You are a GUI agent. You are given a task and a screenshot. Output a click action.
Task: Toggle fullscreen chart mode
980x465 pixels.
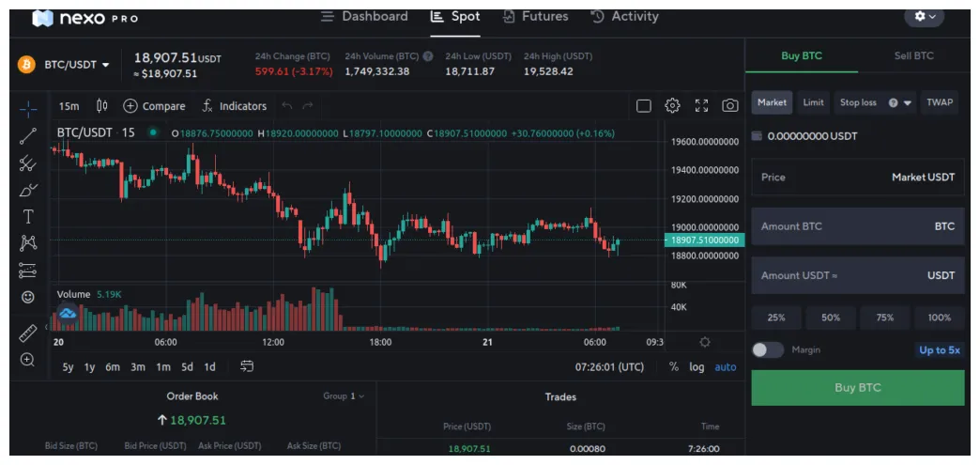[702, 106]
